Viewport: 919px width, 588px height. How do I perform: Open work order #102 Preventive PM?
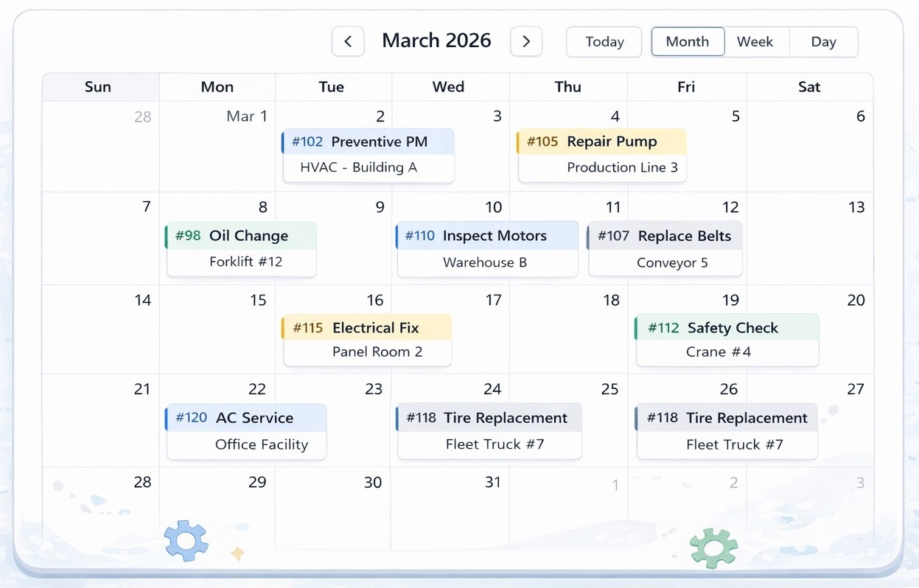(x=368, y=155)
